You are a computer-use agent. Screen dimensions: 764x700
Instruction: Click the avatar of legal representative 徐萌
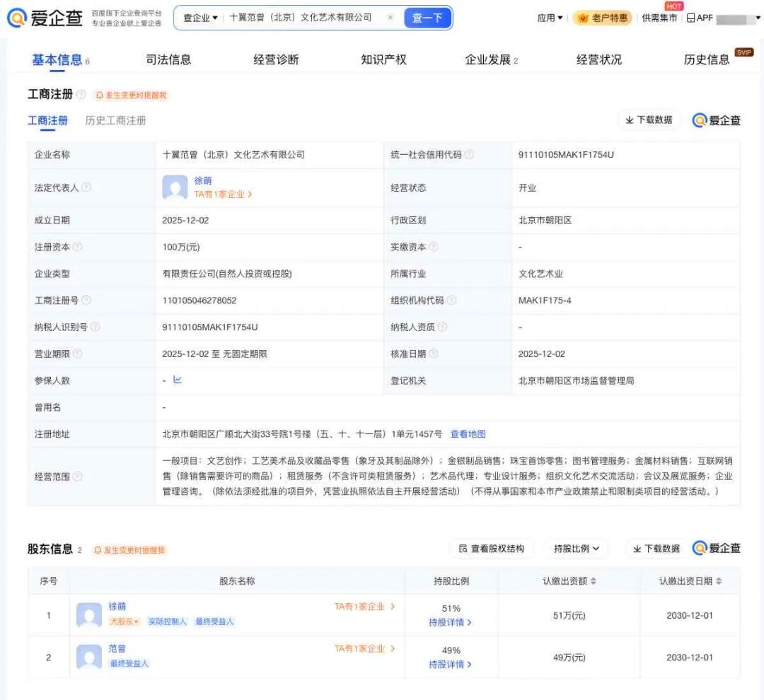click(x=175, y=187)
